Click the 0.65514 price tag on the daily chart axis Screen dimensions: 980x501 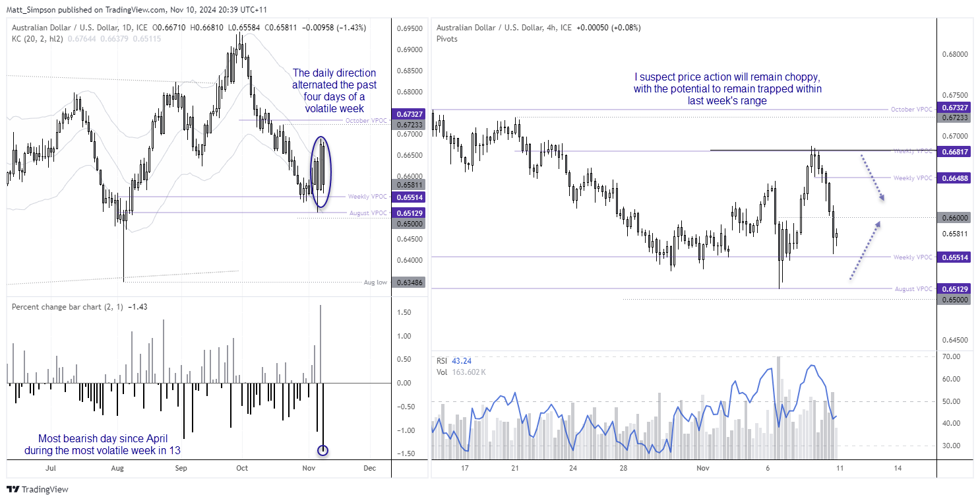(409, 197)
